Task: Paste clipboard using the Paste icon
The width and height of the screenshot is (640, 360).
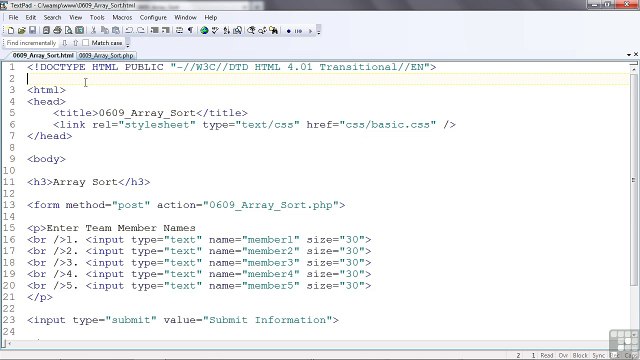Action: coord(116,31)
